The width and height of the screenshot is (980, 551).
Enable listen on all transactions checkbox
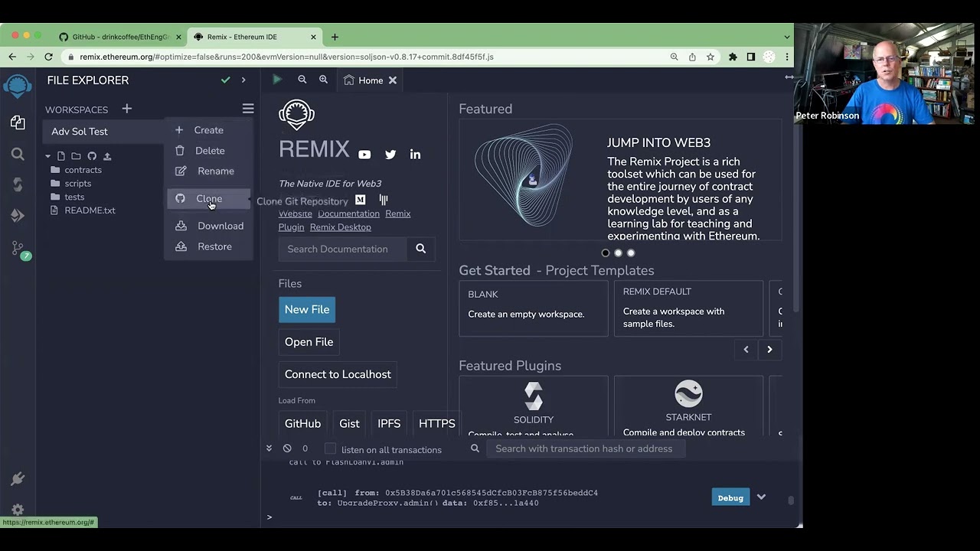(x=330, y=448)
